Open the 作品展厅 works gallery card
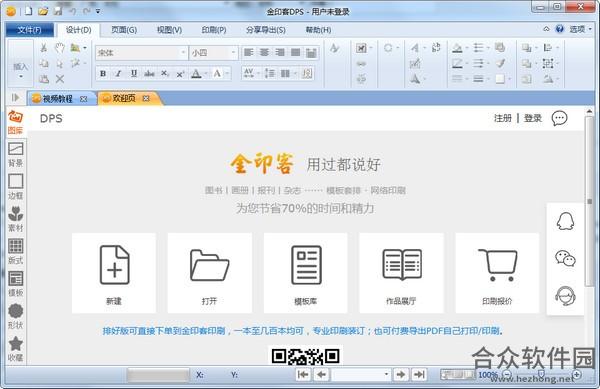 tap(401, 273)
